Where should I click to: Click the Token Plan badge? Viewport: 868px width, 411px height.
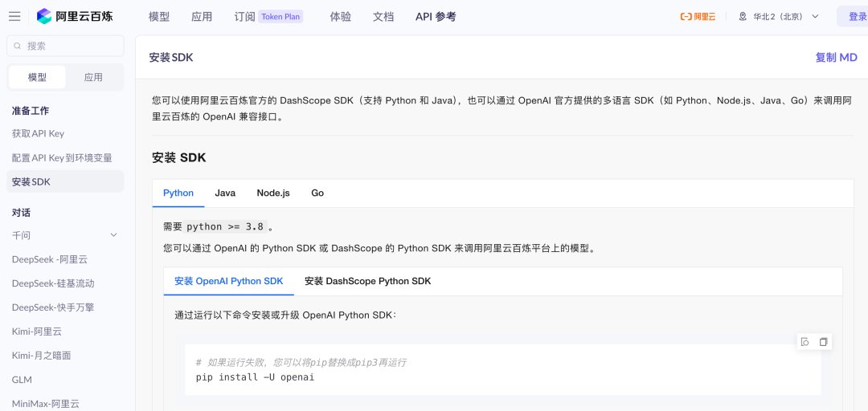280,17
